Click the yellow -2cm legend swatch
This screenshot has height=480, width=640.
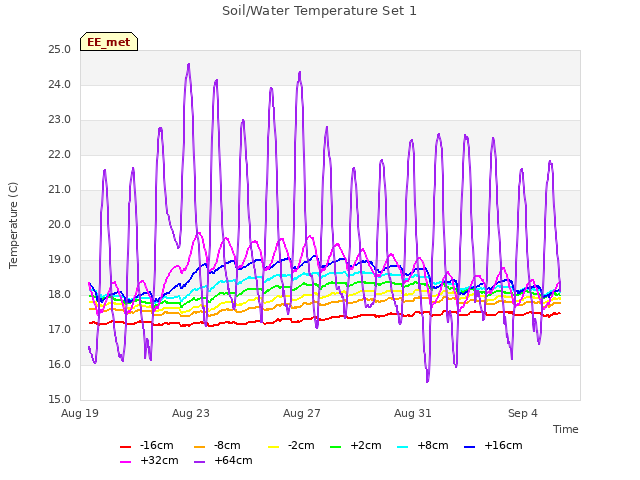point(273,447)
